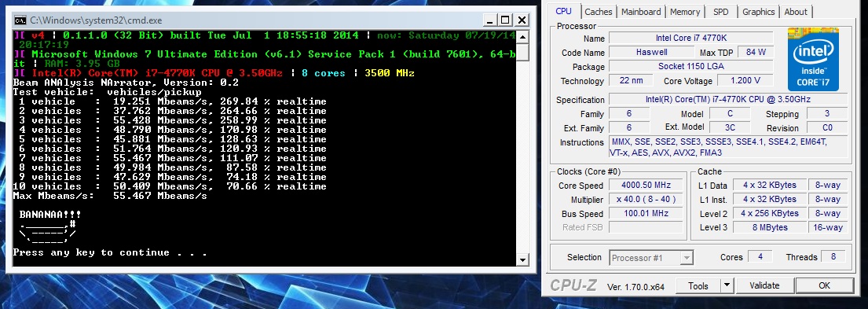Click the Validate button

(x=764, y=285)
